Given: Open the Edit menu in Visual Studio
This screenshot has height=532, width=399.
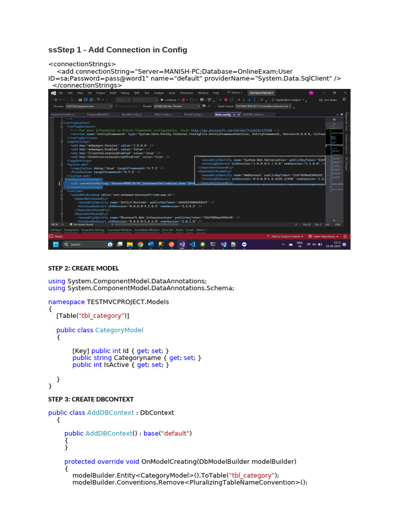Looking at the screenshot, I should coord(70,92).
